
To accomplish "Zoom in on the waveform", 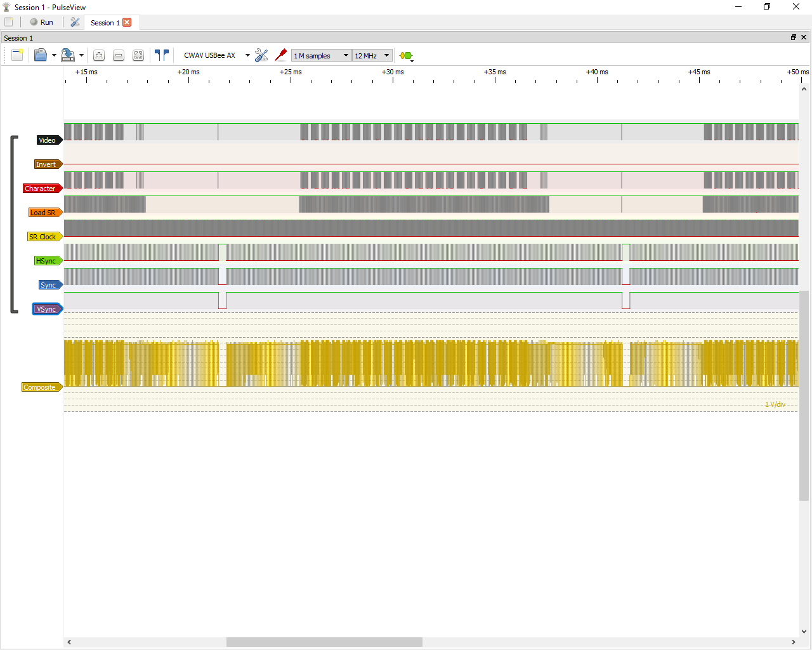I will (x=99, y=55).
